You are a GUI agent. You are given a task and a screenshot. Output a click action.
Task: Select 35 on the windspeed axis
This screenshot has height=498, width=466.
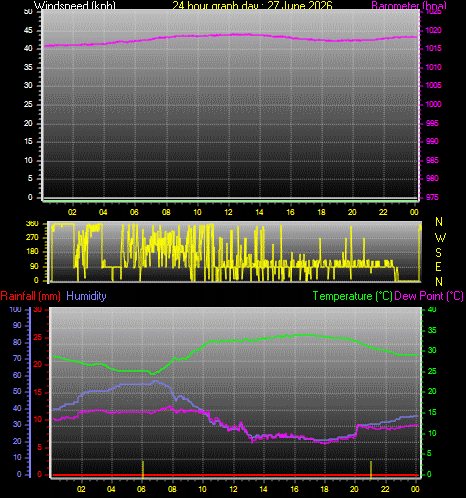(x=28, y=67)
